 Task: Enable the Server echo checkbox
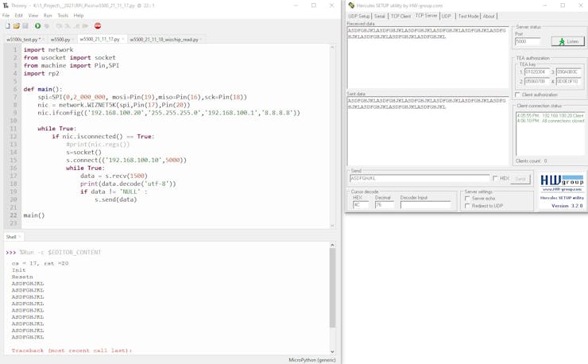(468, 199)
